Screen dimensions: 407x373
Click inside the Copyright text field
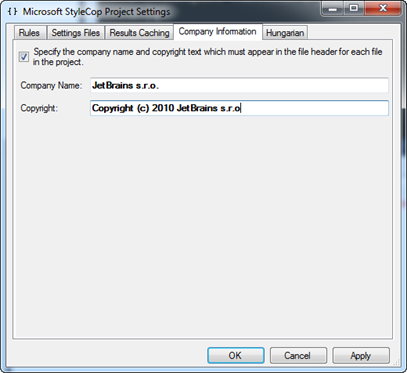(x=239, y=108)
